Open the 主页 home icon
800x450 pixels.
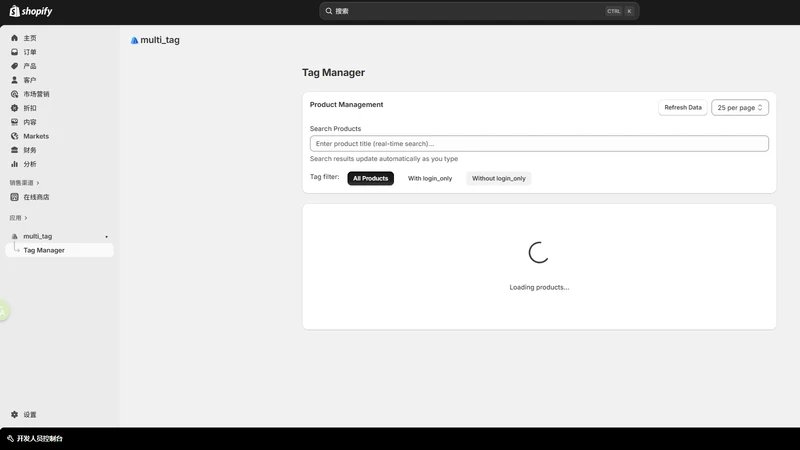(14, 38)
